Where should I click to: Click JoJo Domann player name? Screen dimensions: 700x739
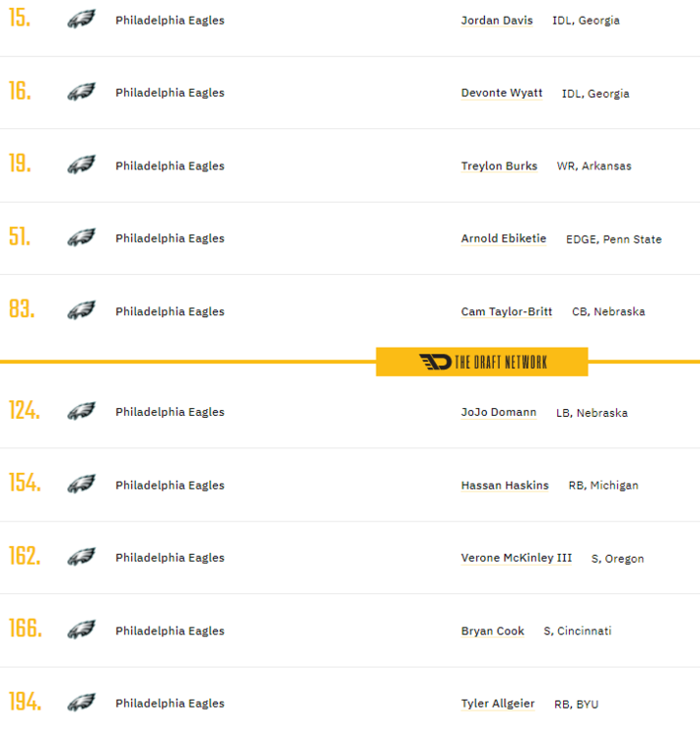tap(499, 412)
